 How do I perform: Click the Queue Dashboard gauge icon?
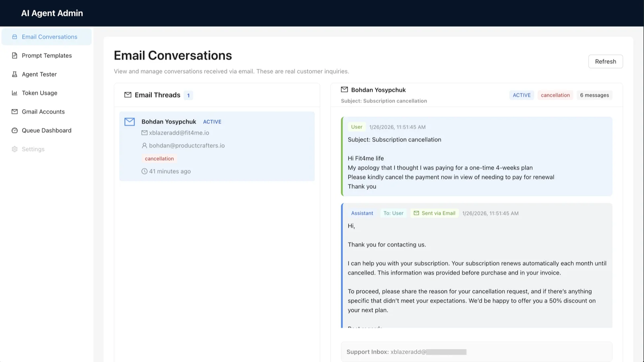(14, 130)
